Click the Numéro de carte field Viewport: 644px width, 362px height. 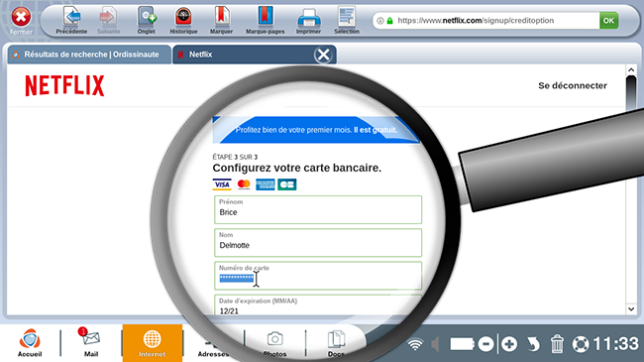pyautogui.click(x=318, y=276)
